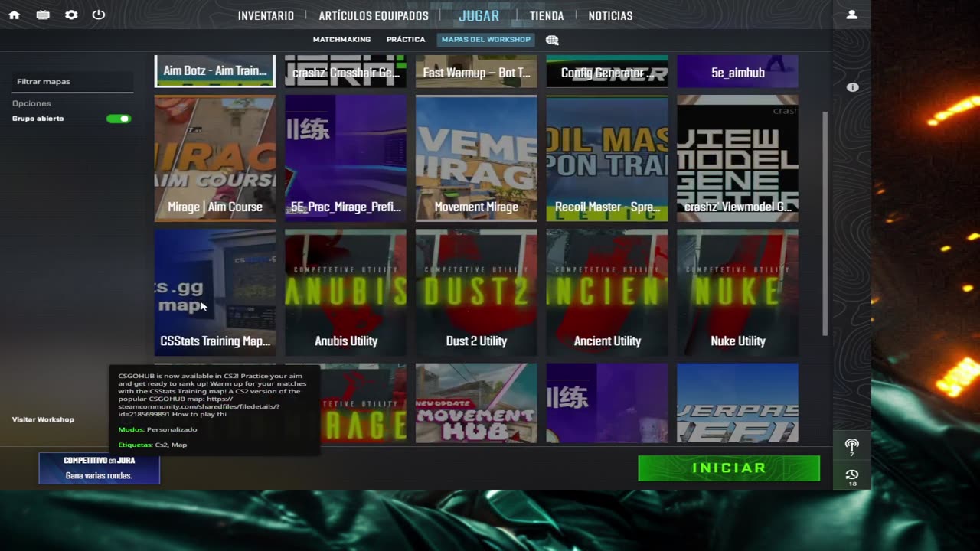Select the crashz' Crosshair Generator map
The height and width of the screenshot is (551, 980).
pyautogui.click(x=346, y=71)
